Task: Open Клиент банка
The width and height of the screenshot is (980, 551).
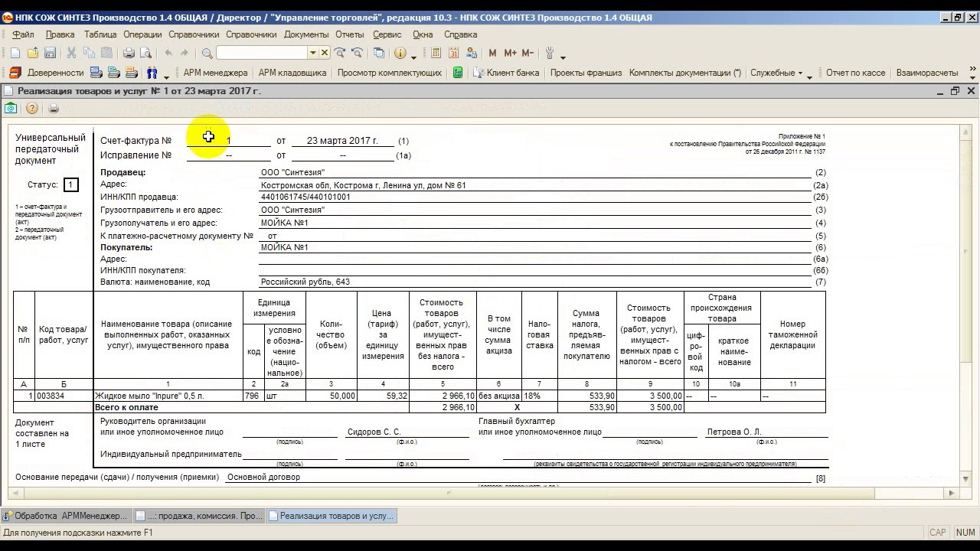Action: tap(505, 73)
